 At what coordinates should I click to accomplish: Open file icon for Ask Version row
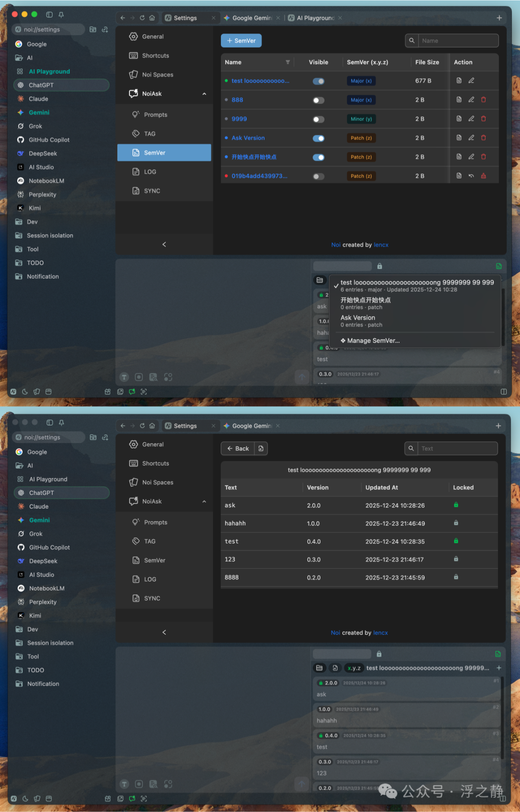pyautogui.click(x=459, y=138)
